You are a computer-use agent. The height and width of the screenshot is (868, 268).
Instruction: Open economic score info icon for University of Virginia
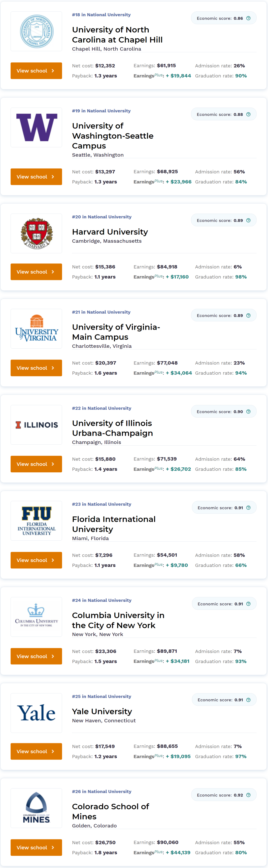(x=248, y=315)
